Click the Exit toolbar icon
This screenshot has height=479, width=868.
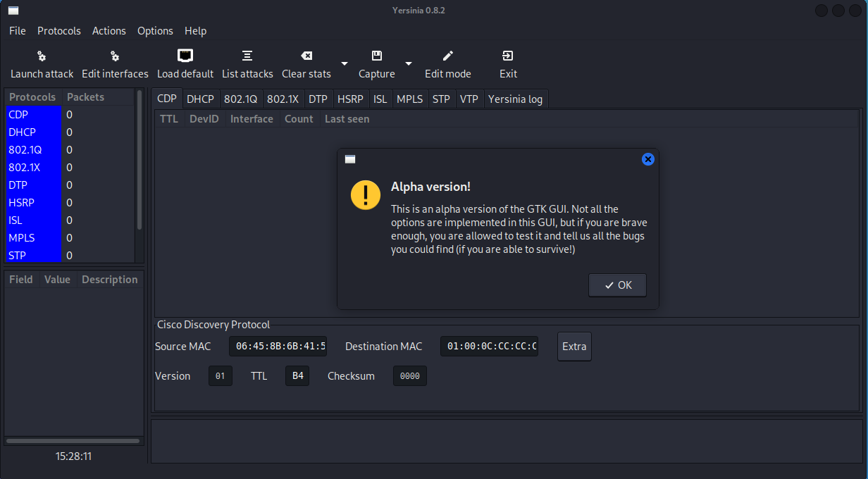(x=508, y=56)
